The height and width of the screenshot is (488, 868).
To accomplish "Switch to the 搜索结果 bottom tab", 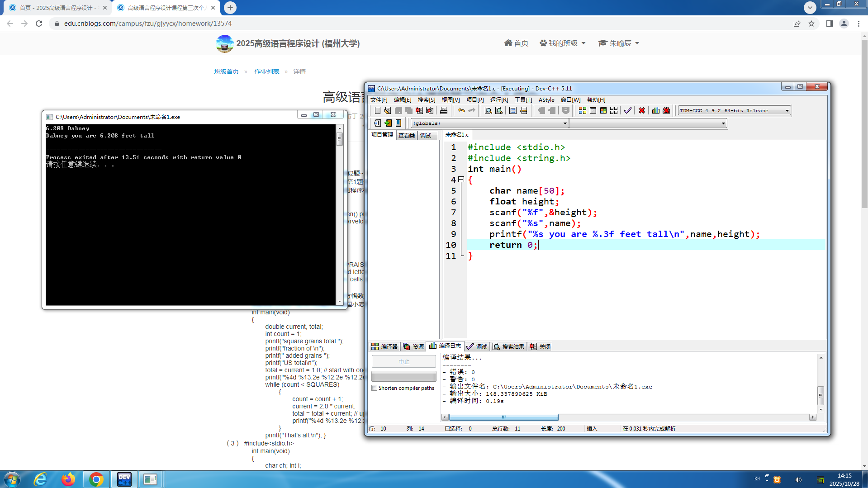I will click(x=509, y=346).
